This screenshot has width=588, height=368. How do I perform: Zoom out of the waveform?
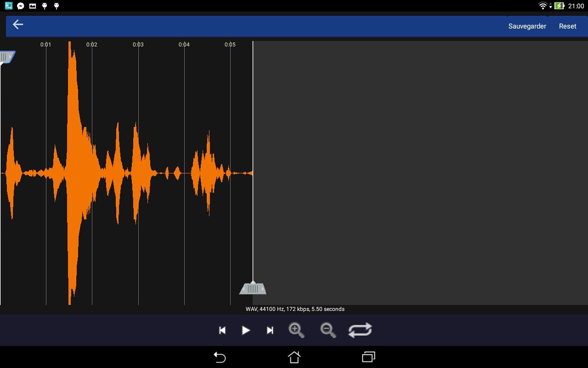[x=328, y=330]
